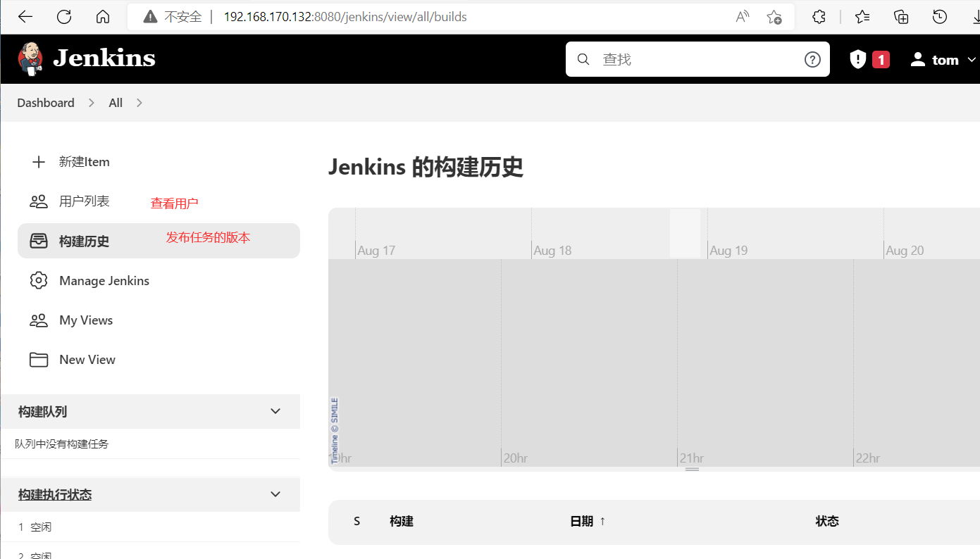Image resolution: width=980 pixels, height=559 pixels.
Task: Open the tom user profile link
Action: [945, 60]
